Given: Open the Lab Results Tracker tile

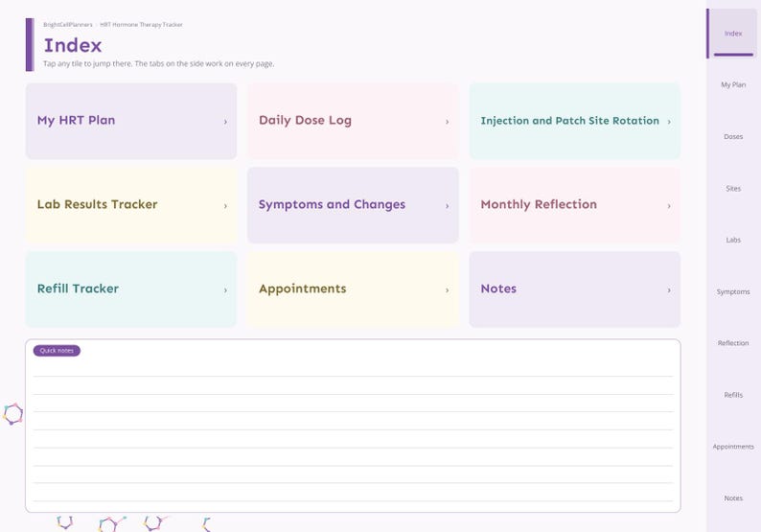Looking at the screenshot, I should click(131, 205).
